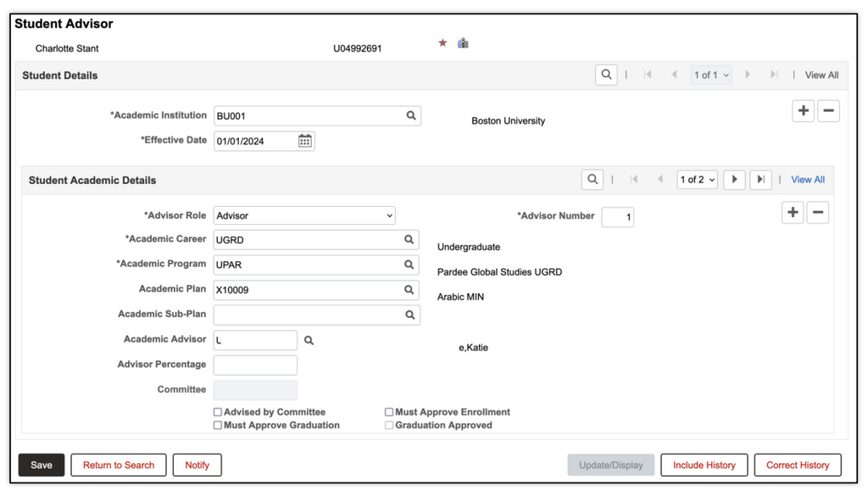Image resolution: width=868 pixels, height=491 pixels.
Task: Check Advised by Committee
Action: (x=218, y=412)
